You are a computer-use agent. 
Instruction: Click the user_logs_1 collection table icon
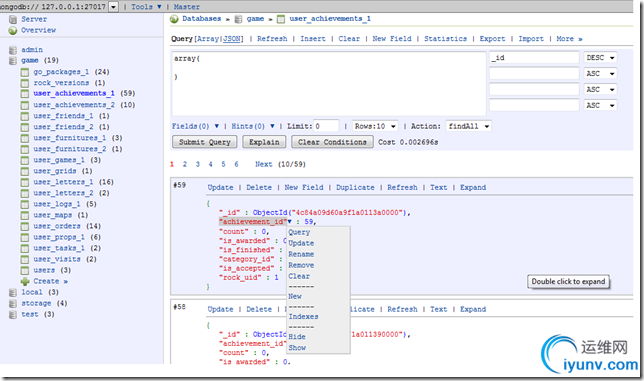point(25,204)
